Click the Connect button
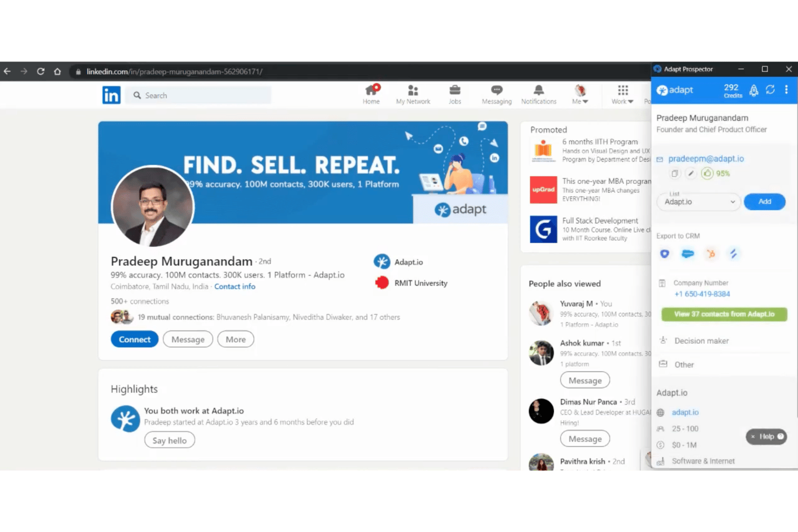 coord(135,340)
